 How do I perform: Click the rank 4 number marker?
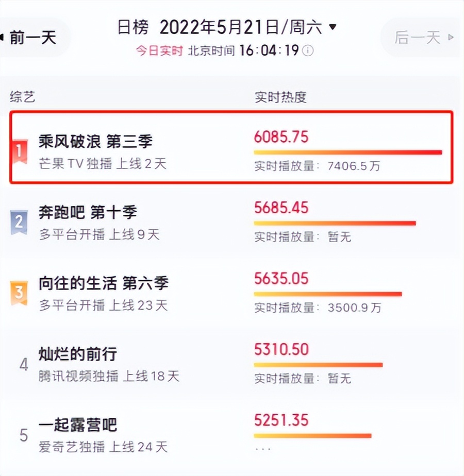coord(23,365)
